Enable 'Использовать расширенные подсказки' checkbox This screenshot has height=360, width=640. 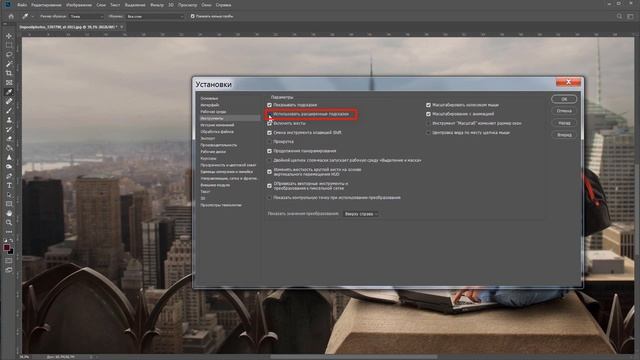(x=269, y=114)
